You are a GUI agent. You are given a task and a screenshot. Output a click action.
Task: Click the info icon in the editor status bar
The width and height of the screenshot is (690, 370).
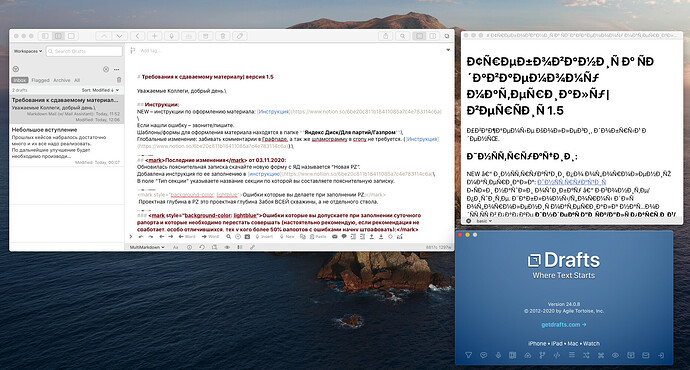tap(189, 247)
